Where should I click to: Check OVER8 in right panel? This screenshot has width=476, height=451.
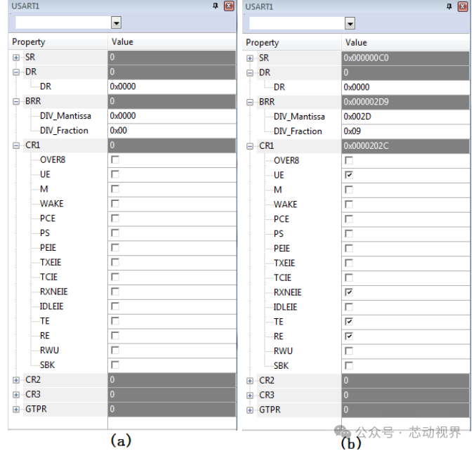coord(349,160)
